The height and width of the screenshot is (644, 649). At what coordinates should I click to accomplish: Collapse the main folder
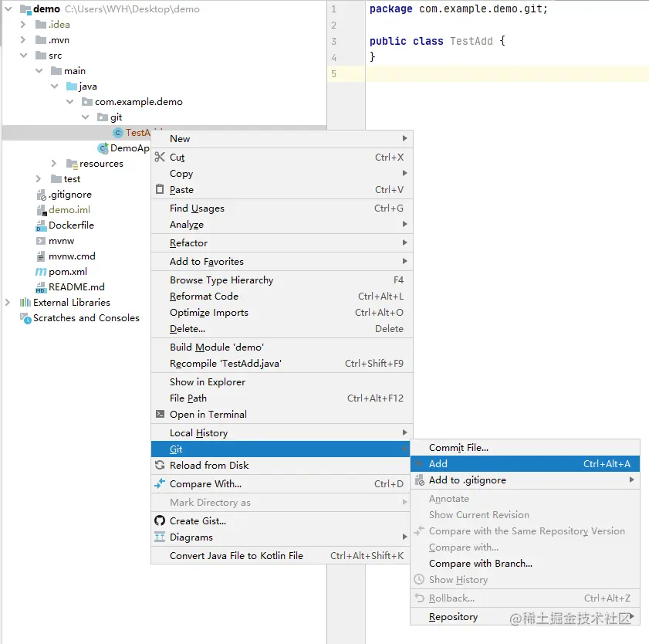(x=39, y=71)
